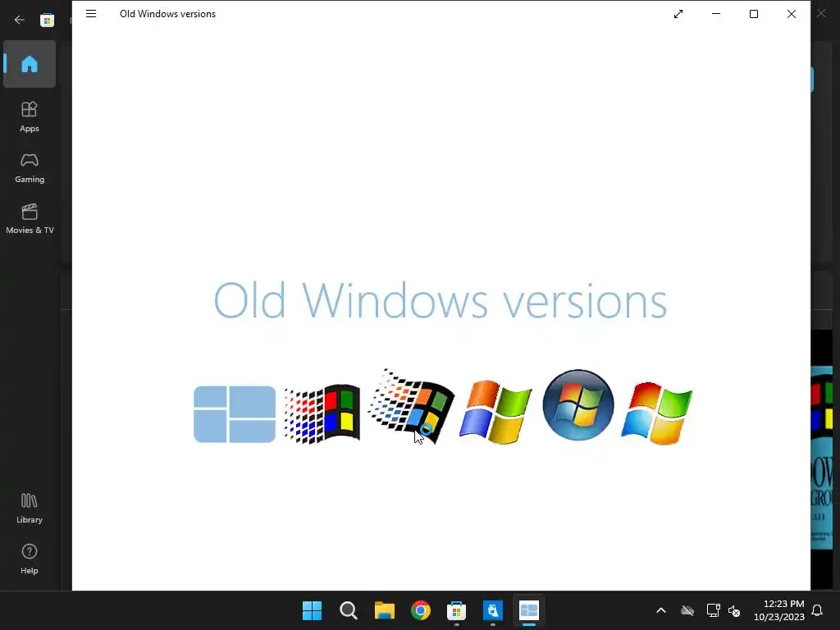Open Gaming section in Store sidebar
840x630 pixels.
click(x=30, y=167)
